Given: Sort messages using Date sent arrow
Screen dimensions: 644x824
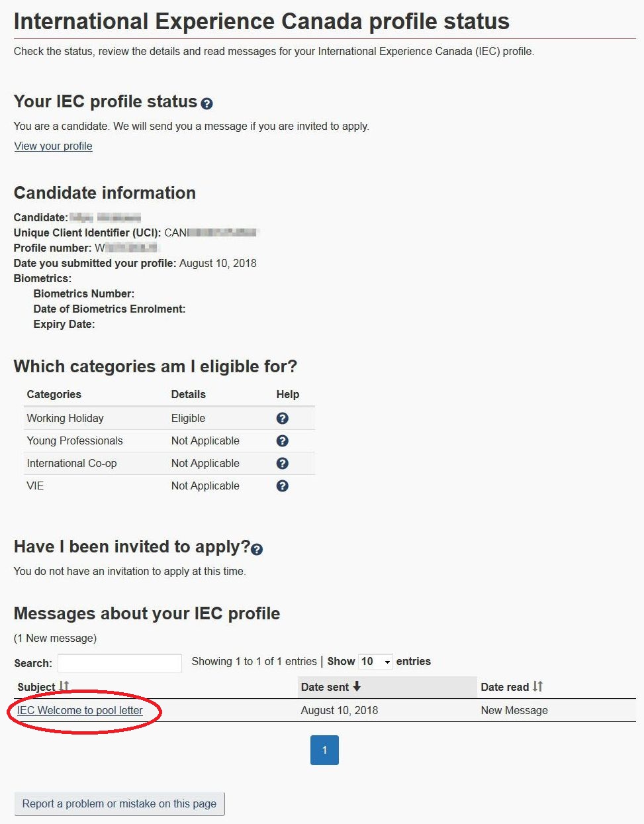Looking at the screenshot, I should tap(357, 686).
